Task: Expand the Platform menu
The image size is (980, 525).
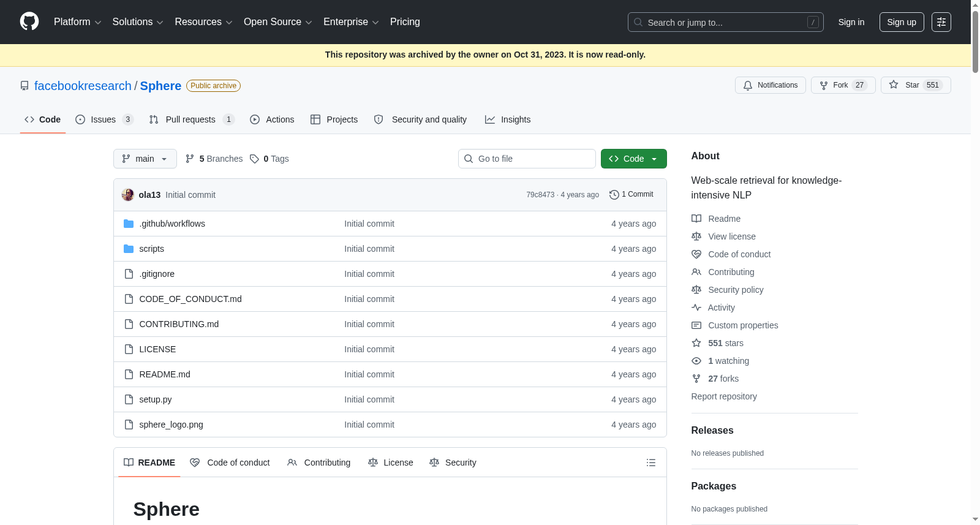Action: pos(78,22)
